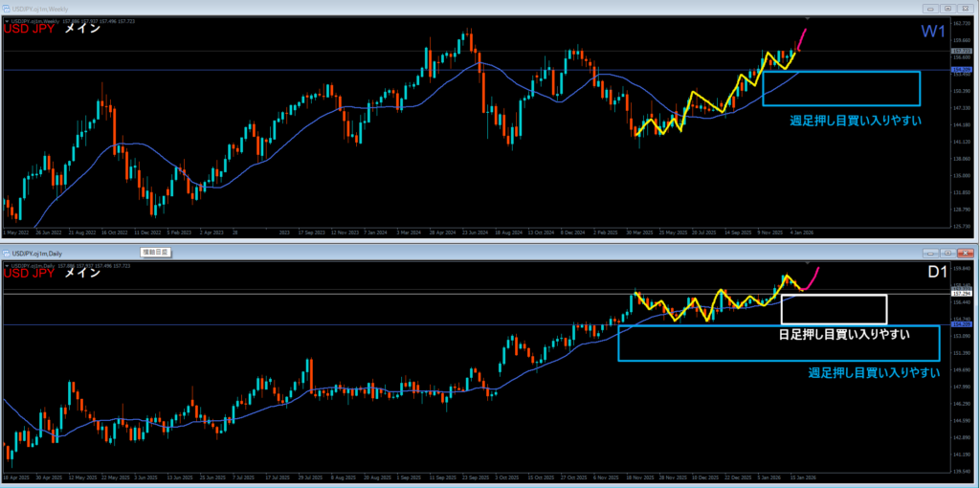Open the Weekly chart symbol dropdown arrow
Image resolution: width=980 pixels, height=488 pixels.
tap(5, 21)
